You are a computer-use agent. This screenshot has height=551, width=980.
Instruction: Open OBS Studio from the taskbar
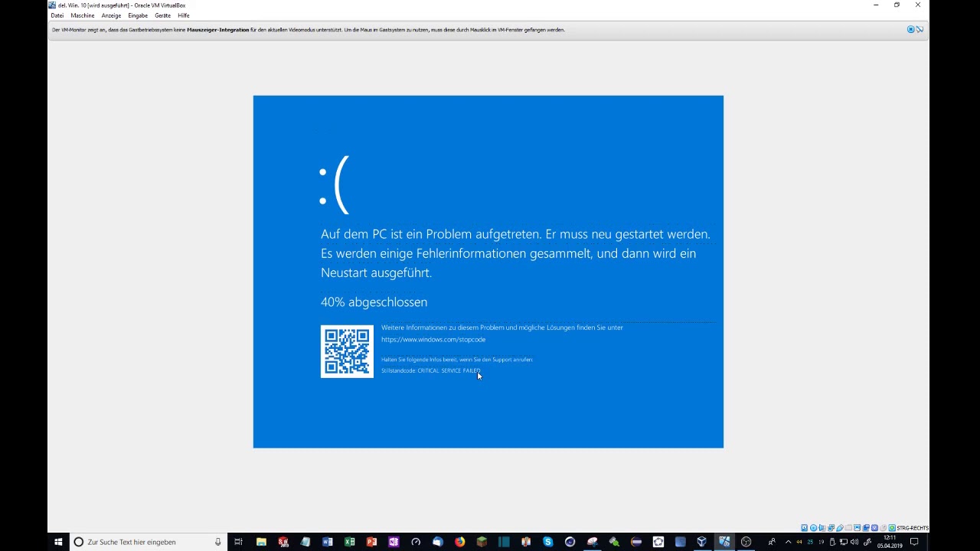coord(746,542)
